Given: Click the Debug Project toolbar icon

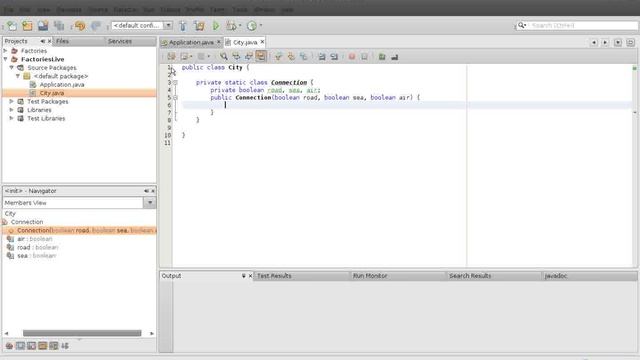Looking at the screenshot, I should pyautogui.click(x=231, y=26).
